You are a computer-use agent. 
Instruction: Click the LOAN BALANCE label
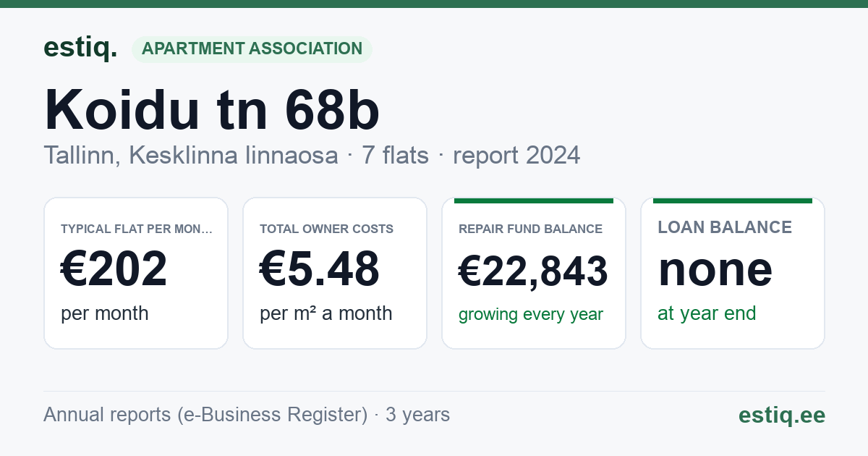pos(725,227)
